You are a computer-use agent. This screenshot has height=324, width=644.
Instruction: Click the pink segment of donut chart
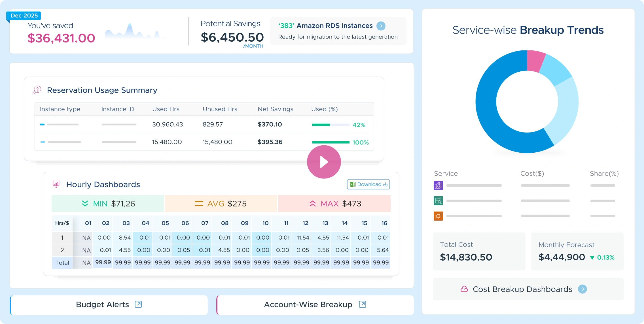point(535,61)
